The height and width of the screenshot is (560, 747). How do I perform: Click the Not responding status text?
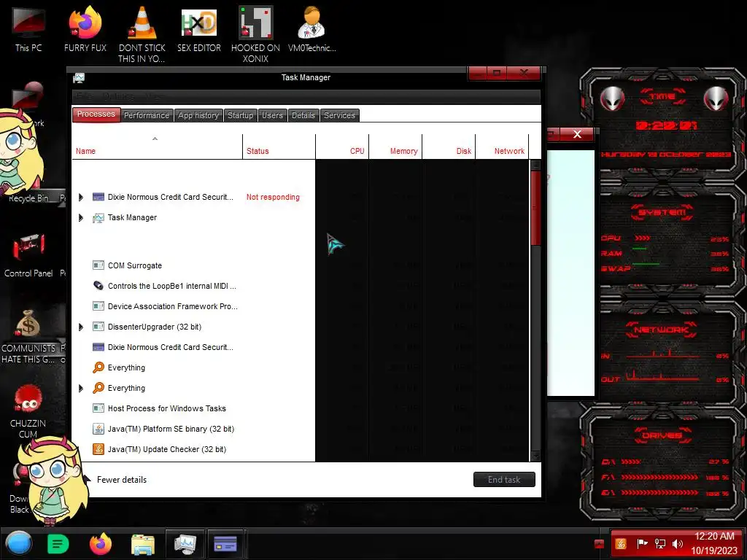point(273,197)
